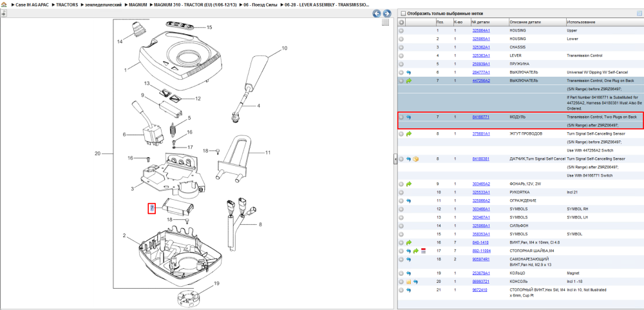Show next illustration with right arrow button
The width and height of the screenshot is (644, 310).
[386, 14]
